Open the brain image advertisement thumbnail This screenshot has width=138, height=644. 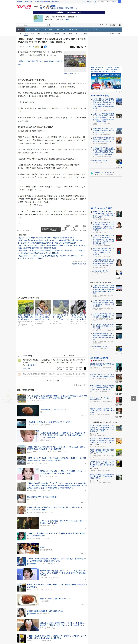28,411
